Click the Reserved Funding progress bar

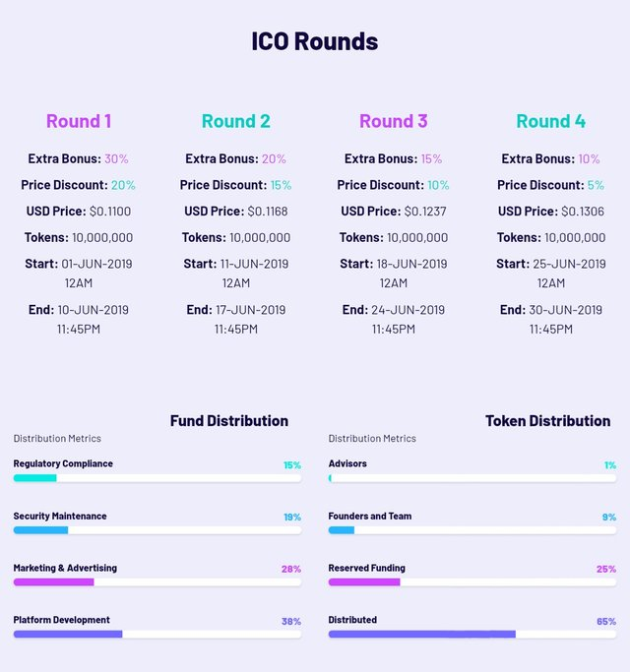pyautogui.click(x=472, y=582)
